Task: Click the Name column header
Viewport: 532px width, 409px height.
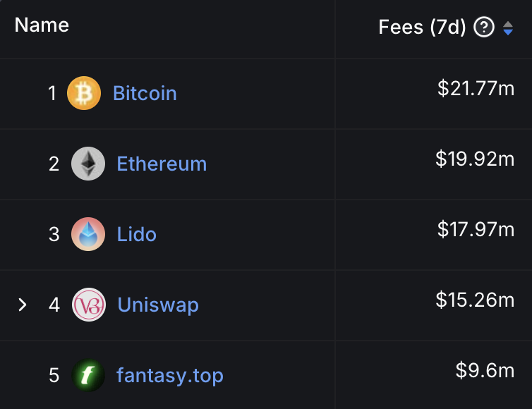Action: 42,25
